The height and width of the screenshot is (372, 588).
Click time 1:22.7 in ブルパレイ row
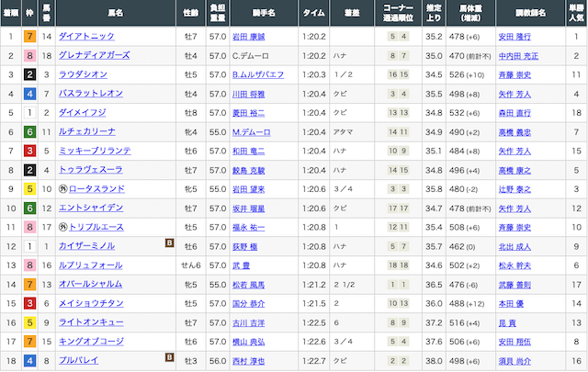[x=314, y=361]
